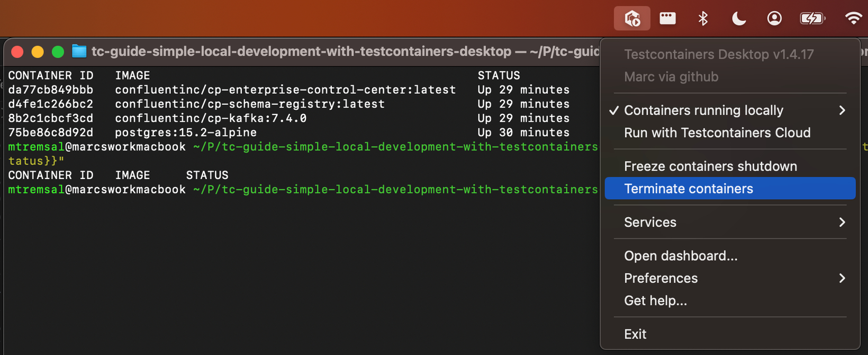Click the last terminal prompt line

(303, 190)
